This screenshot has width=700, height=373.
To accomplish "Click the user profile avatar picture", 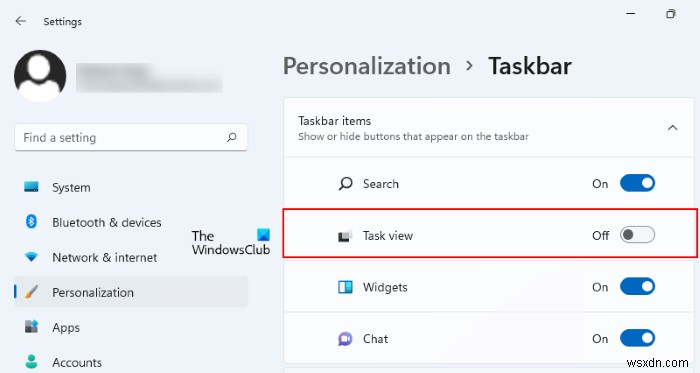I will click(40, 75).
